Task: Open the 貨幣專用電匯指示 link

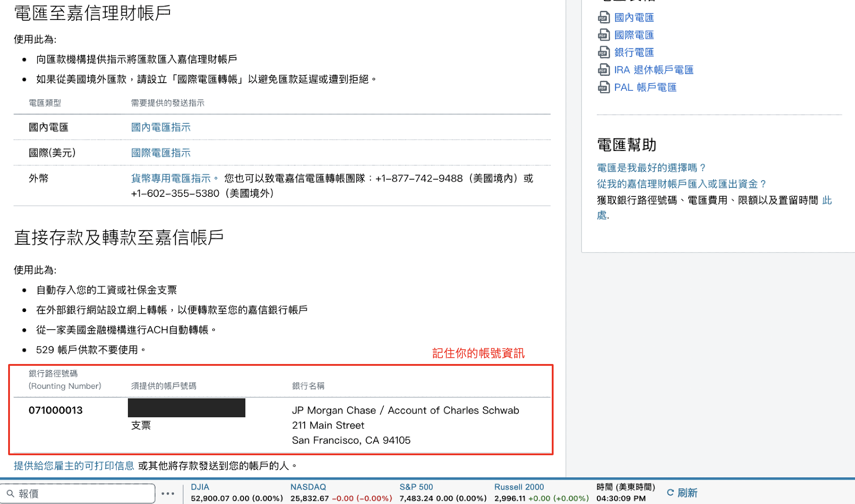Action: (171, 178)
